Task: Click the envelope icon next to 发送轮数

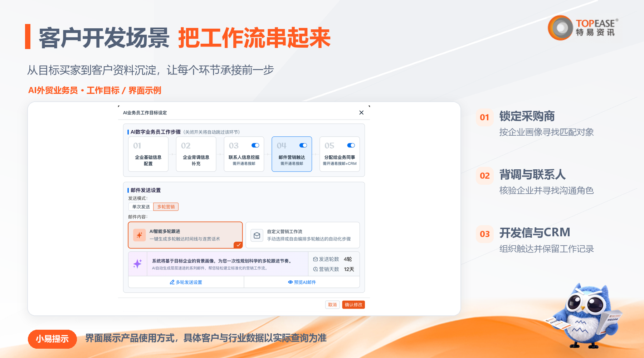Action: click(316, 259)
